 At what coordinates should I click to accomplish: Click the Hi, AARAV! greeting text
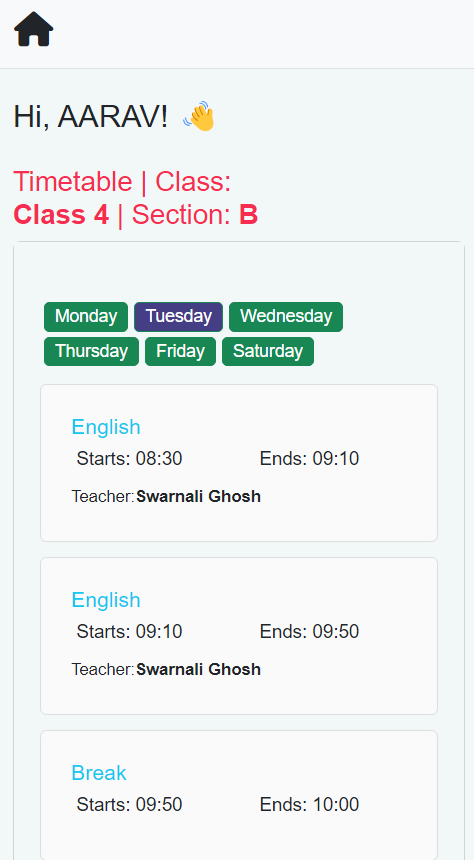(91, 116)
